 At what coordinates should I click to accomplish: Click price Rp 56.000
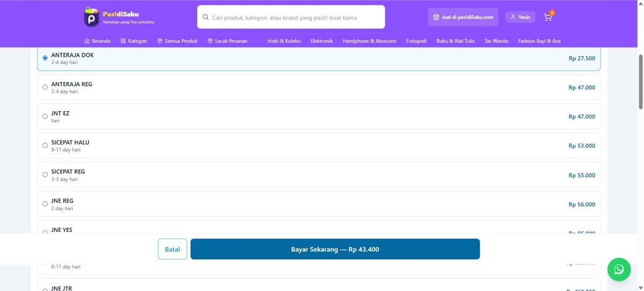click(x=582, y=205)
